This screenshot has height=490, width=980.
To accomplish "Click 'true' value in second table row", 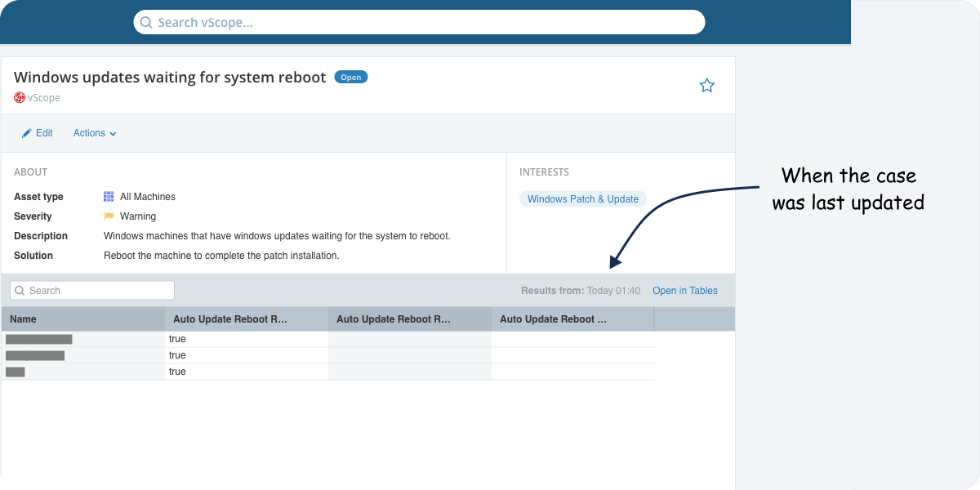I will pos(177,355).
